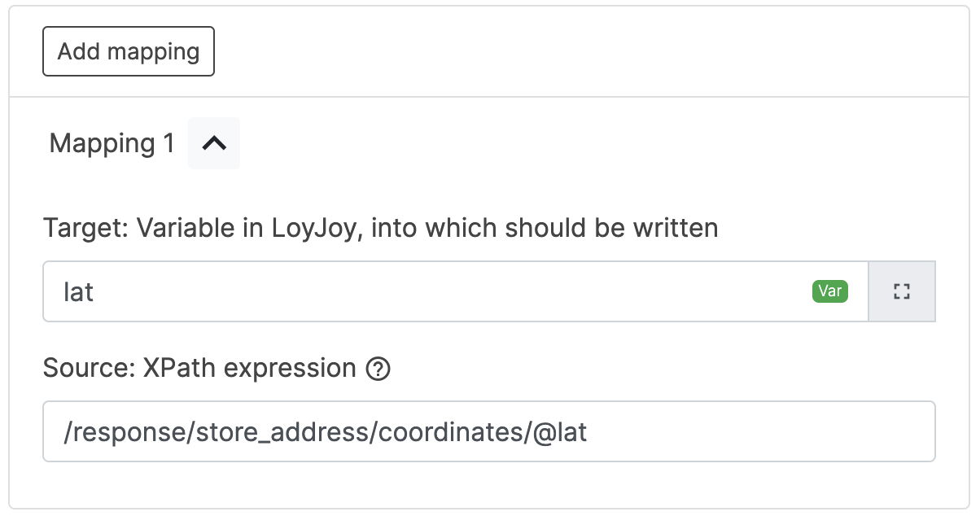Select the Mapping 1 header title

coord(112,143)
